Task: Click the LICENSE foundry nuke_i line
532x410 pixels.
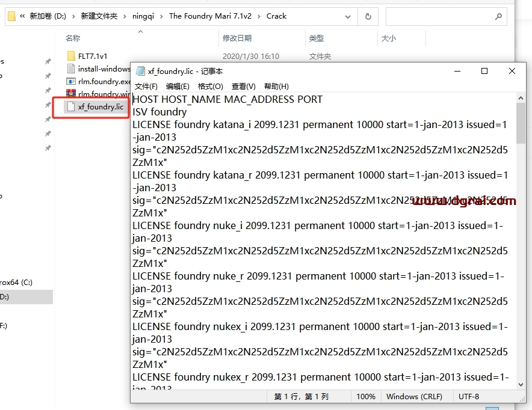Action: tap(318, 225)
